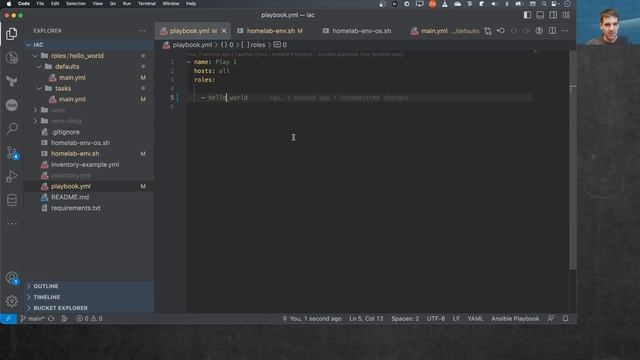Click the roles breadcrumb segment
Screen dimensions: 640x360
(253, 45)
